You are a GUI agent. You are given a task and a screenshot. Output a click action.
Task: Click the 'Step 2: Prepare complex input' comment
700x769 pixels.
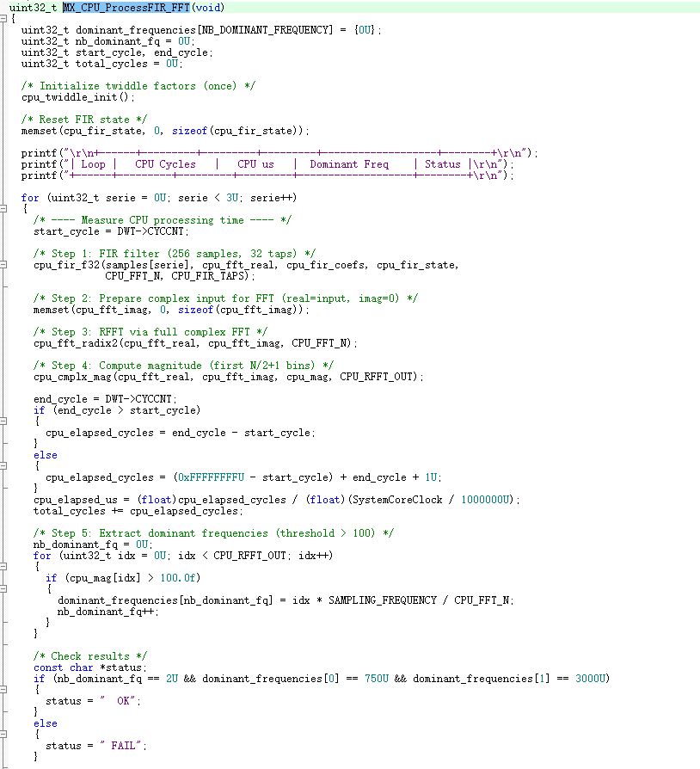point(225,298)
